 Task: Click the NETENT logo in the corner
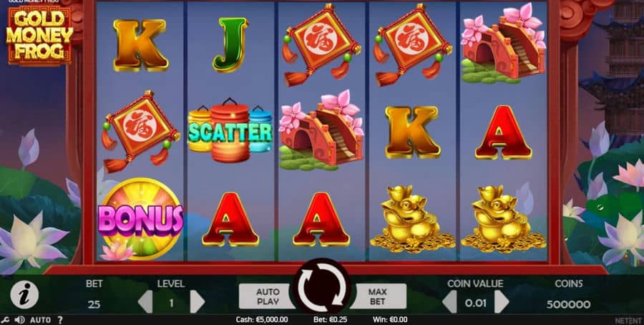coord(629,320)
